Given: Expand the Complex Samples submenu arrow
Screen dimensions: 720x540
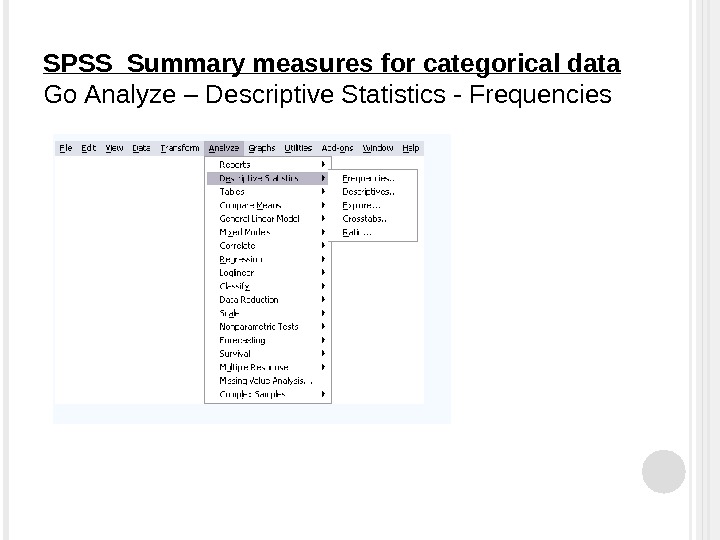Looking at the screenshot, I should (x=324, y=394).
